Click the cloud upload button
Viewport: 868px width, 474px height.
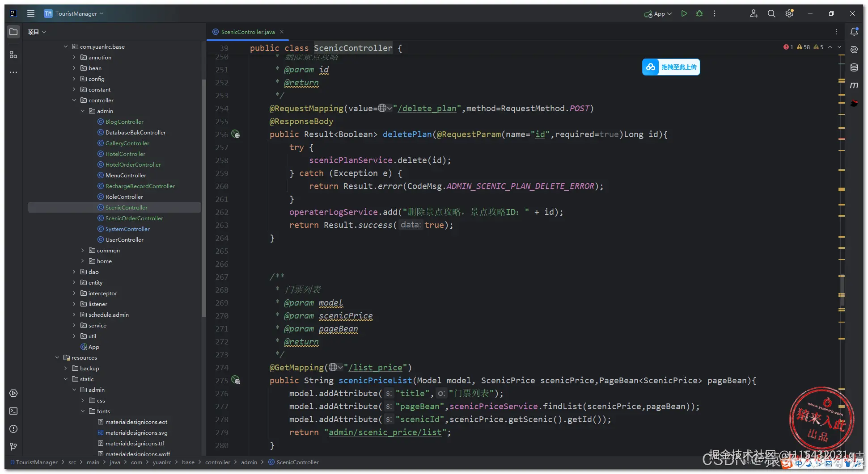[671, 67]
